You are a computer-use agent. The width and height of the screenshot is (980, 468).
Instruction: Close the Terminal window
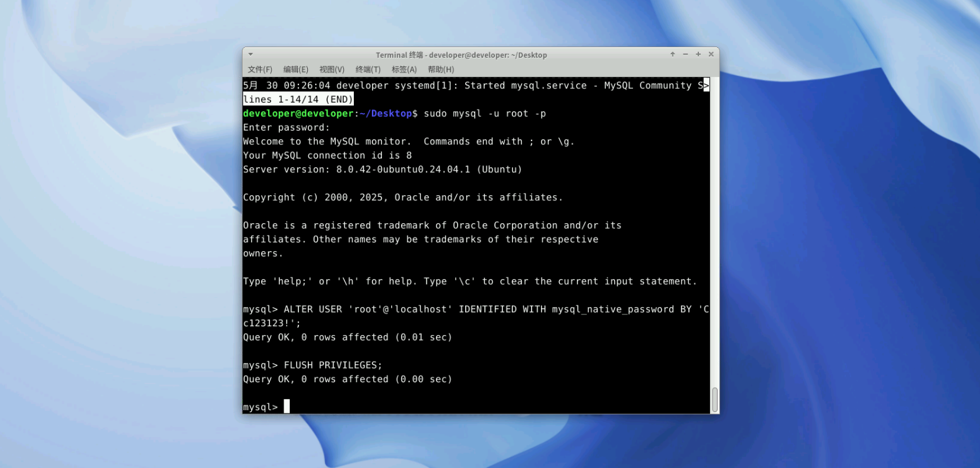pyautogui.click(x=711, y=55)
